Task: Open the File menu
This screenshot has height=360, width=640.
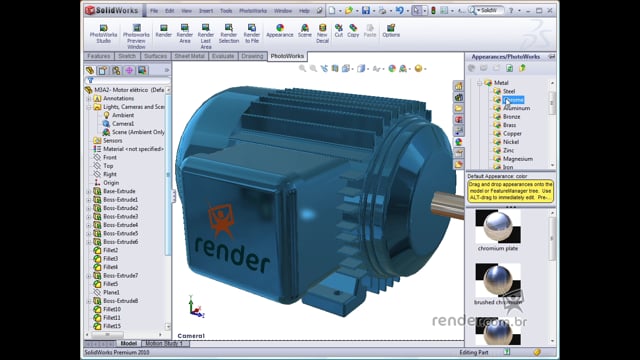Action: (154, 11)
